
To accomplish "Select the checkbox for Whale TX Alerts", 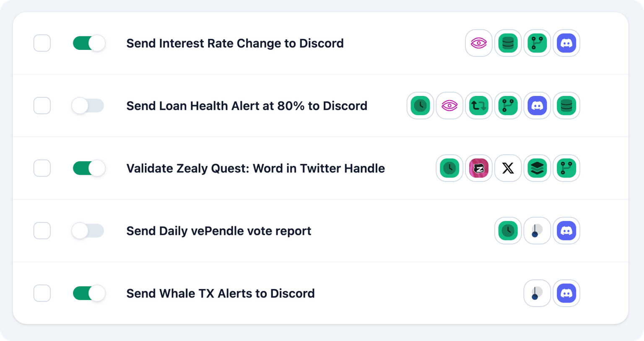I will pyautogui.click(x=42, y=293).
